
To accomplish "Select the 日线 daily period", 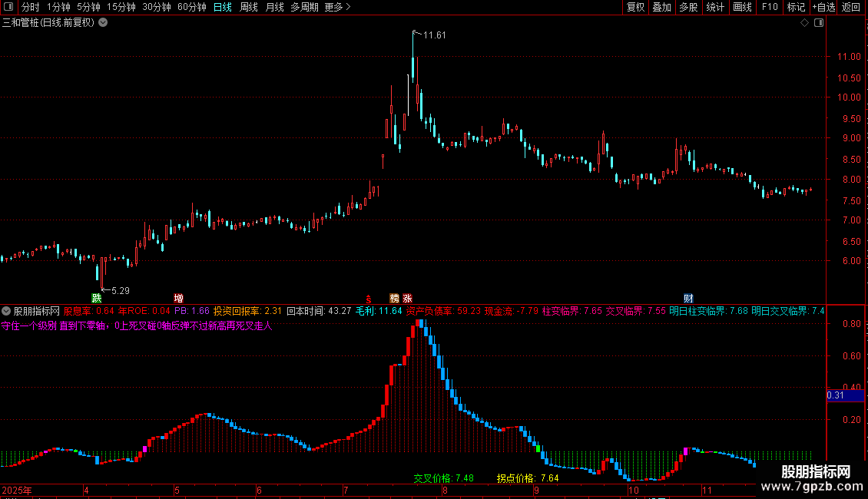I will (x=223, y=7).
